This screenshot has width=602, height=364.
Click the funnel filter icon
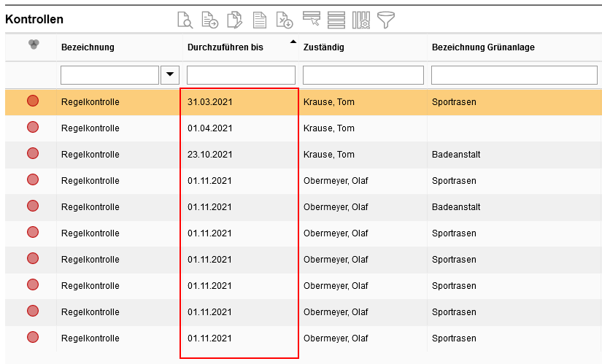(386, 20)
